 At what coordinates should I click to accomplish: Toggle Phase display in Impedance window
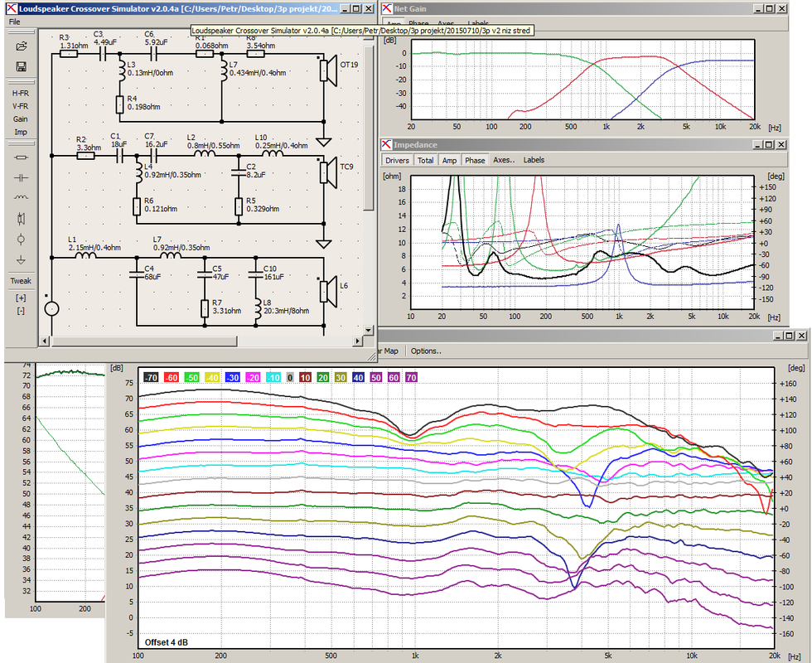[x=475, y=161]
